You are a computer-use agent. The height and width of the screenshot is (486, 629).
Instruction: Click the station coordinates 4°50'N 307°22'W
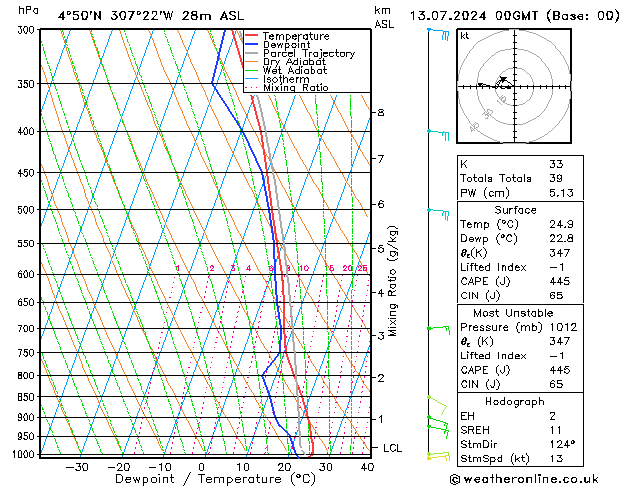pos(116,16)
